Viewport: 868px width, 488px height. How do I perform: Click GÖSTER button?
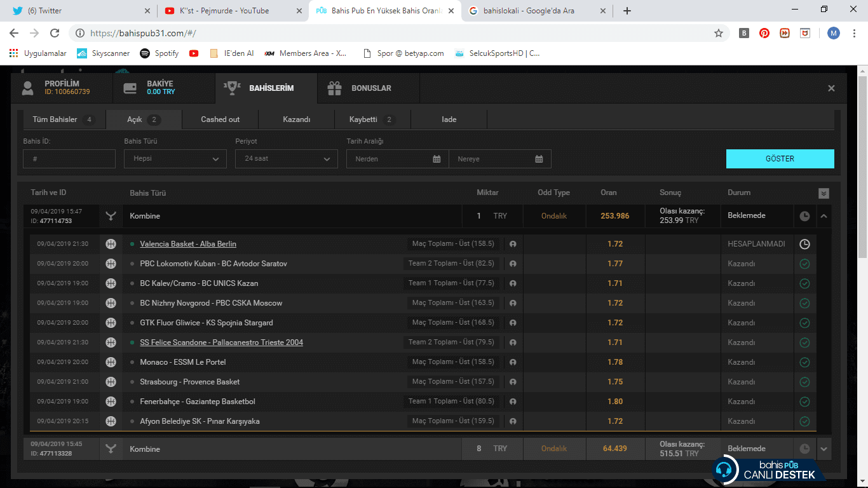(x=780, y=159)
